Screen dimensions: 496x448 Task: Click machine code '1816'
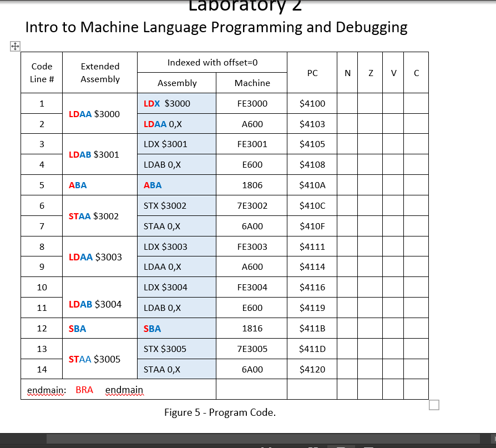click(x=252, y=328)
